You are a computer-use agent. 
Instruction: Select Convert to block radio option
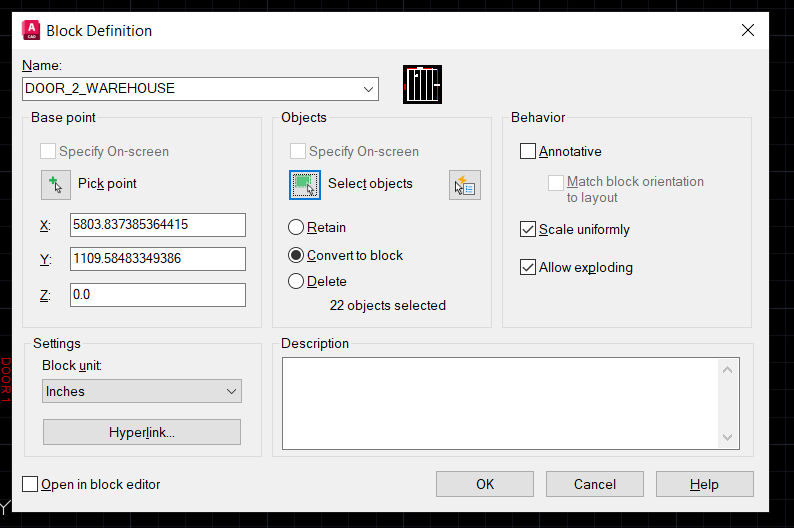(x=296, y=255)
